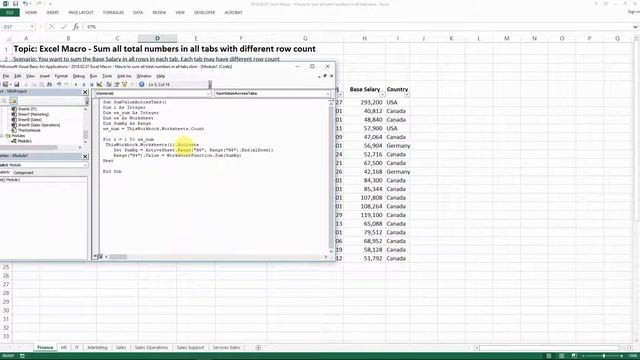Click the blue Help icon in the VBA toolbar

coord(141,84)
